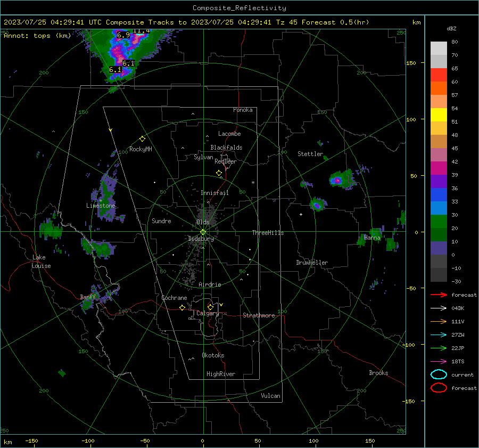Click the -150 tick on bottom axis

coord(31,441)
